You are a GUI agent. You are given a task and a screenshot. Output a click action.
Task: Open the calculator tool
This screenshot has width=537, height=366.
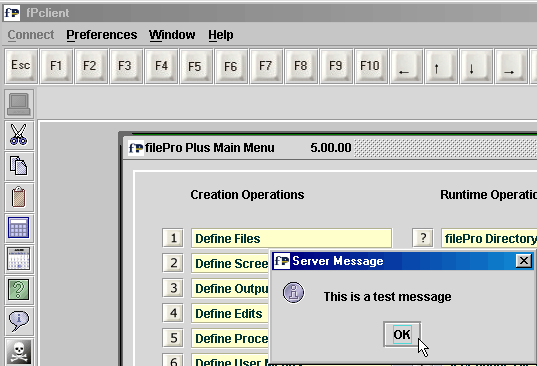click(x=19, y=228)
